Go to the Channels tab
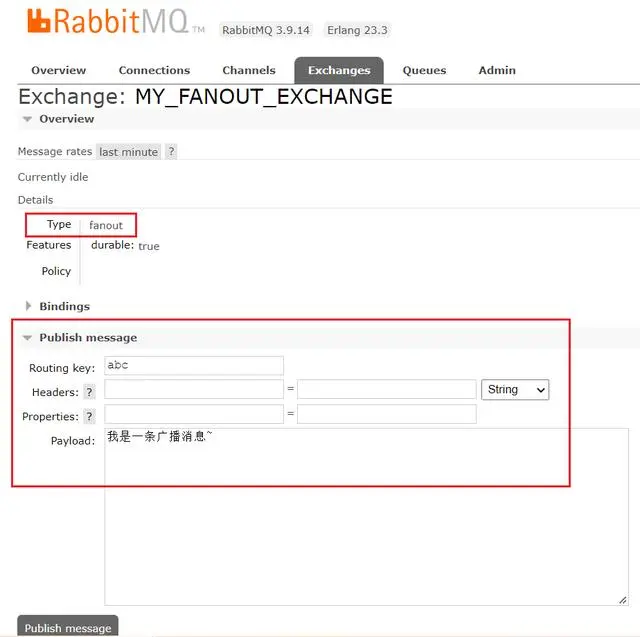640x637 pixels. coord(249,70)
